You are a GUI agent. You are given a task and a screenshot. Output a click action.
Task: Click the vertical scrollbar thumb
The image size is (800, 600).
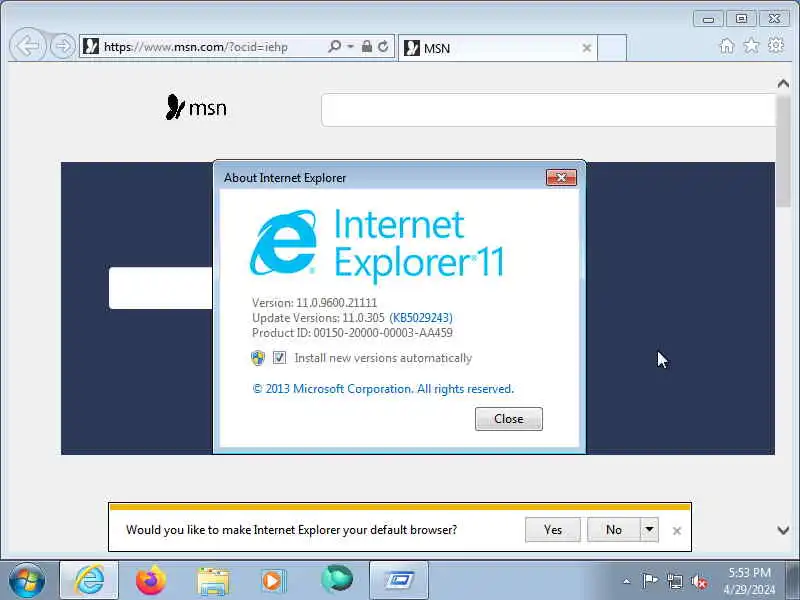tap(783, 151)
